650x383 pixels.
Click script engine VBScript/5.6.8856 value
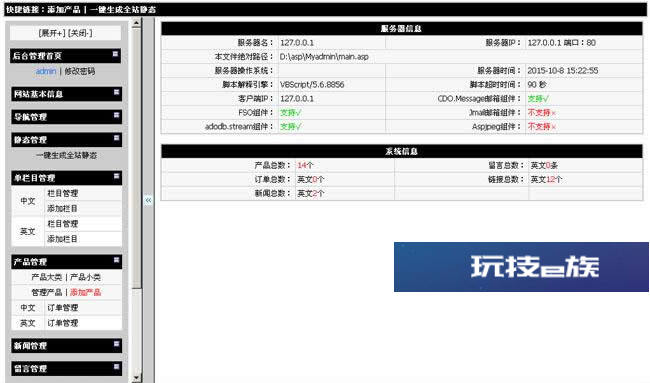pyautogui.click(x=312, y=85)
